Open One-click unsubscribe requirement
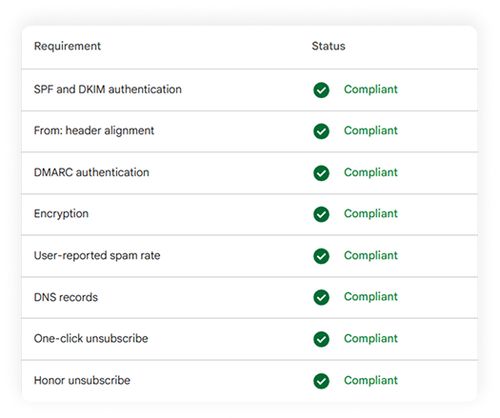Viewport: 500px width, 418px height. (91, 339)
